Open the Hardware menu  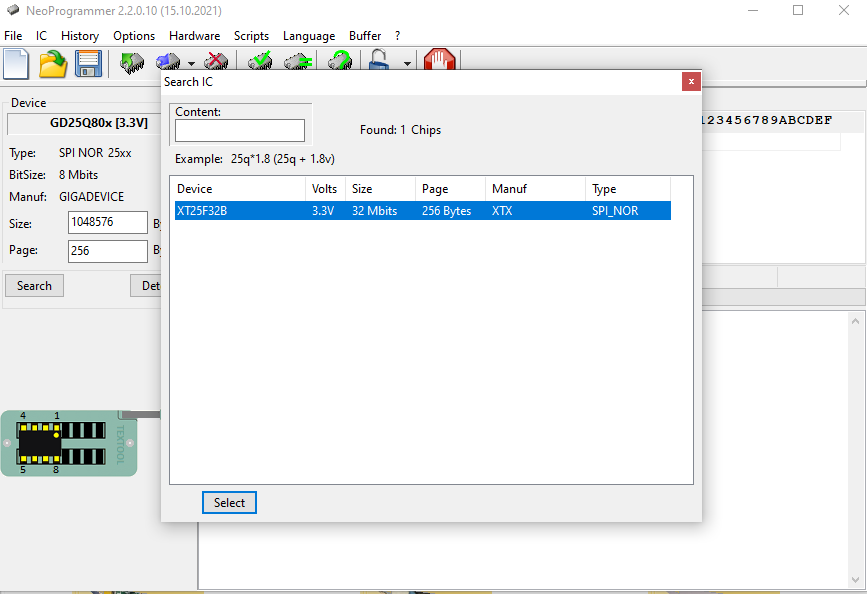click(x=194, y=36)
